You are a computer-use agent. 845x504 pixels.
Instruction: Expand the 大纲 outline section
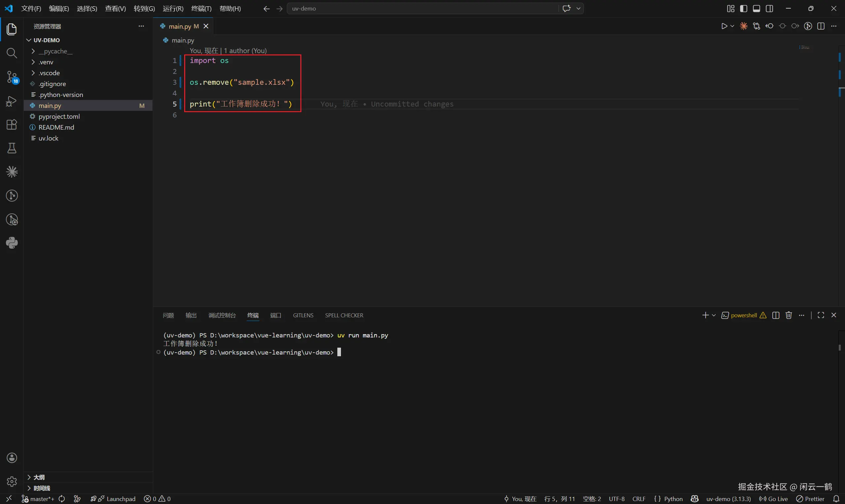(x=39, y=477)
